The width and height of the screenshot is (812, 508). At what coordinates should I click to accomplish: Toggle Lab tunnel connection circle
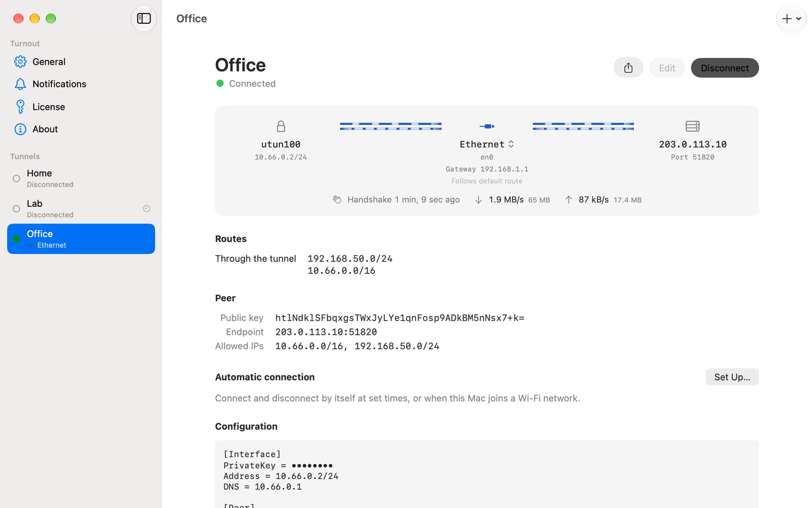(x=16, y=209)
